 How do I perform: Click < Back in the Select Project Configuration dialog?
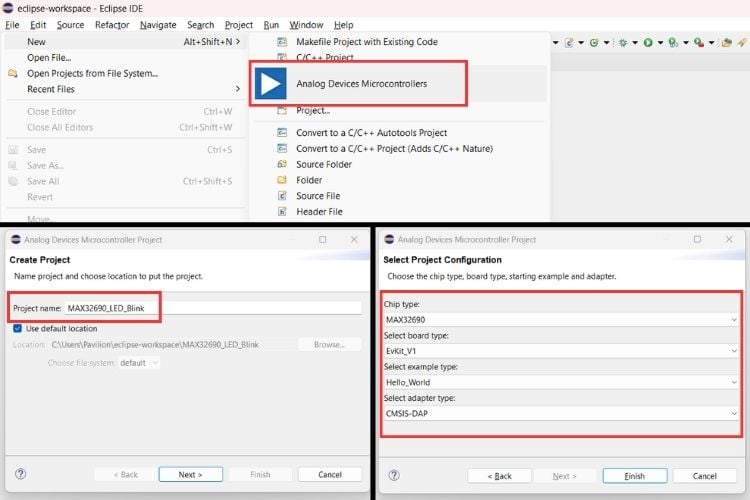pos(499,476)
